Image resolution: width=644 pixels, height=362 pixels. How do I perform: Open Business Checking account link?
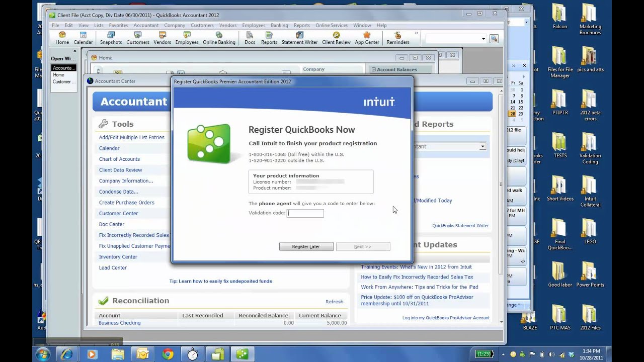pos(119,323)
